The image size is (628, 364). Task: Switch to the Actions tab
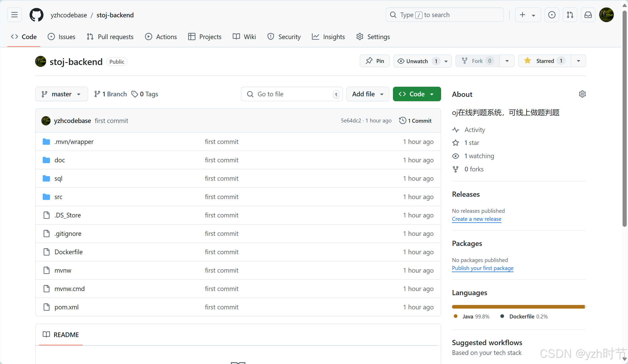pos(161,37)
